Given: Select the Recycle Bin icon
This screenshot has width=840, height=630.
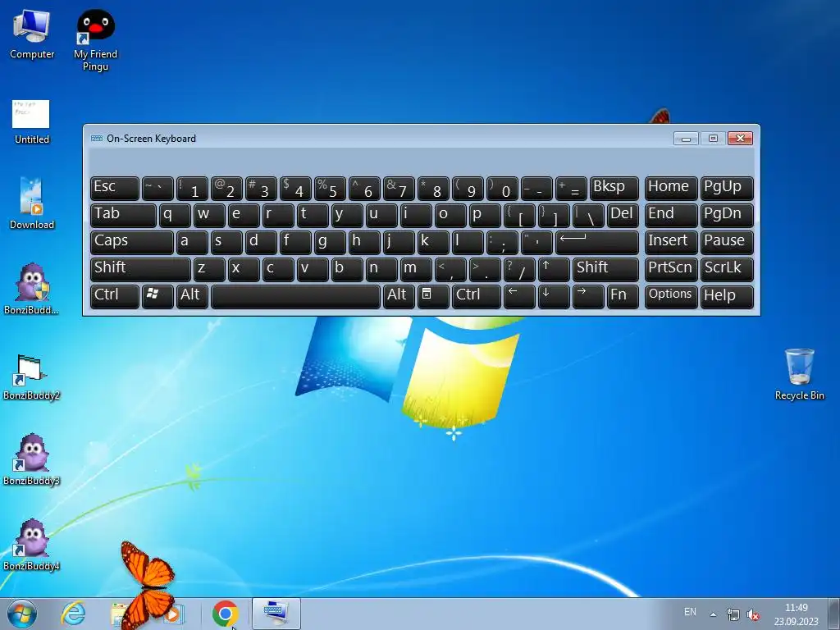Looking at the screenshot, I should [799, 374].
